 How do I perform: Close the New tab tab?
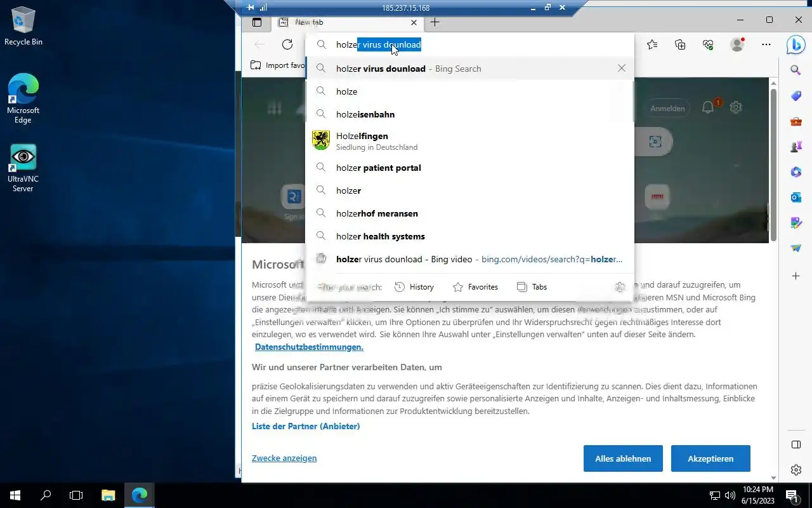414,22
